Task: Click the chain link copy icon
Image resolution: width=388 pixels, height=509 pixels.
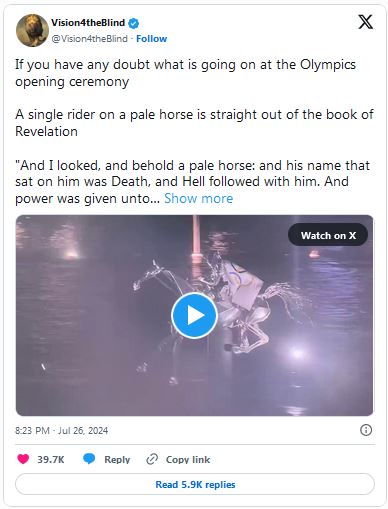Action: click(x=152, y=459)
